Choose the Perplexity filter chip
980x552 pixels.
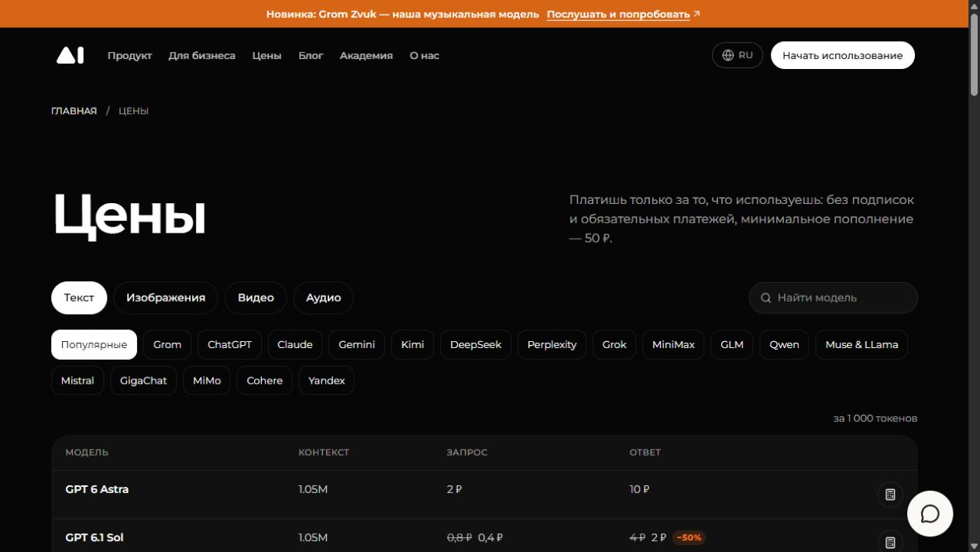point(552,345)
